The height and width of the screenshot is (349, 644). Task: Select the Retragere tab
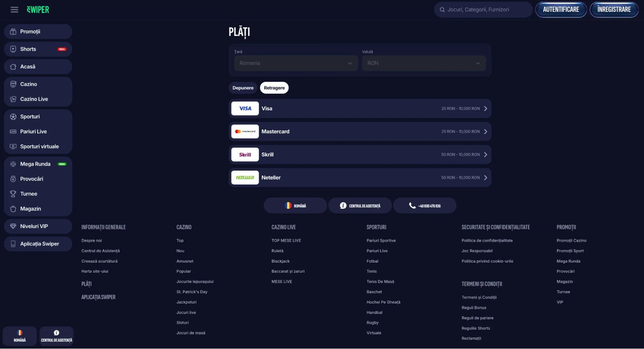tap(274, 88)
